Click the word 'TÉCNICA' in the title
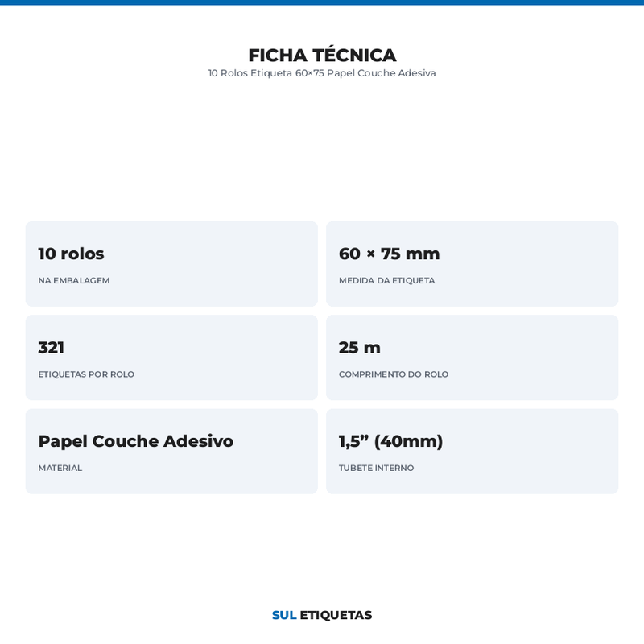Image resolution: width=644 pixels, height=644 pixels. (354, 55)
